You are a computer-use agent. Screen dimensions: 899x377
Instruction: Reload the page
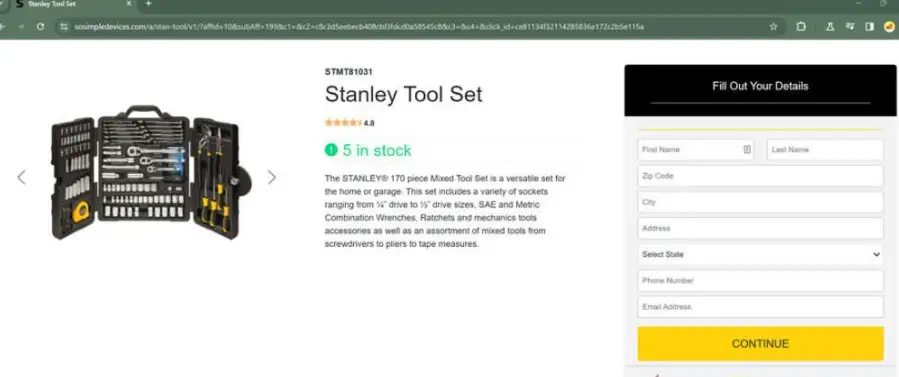tap(40, 26)
